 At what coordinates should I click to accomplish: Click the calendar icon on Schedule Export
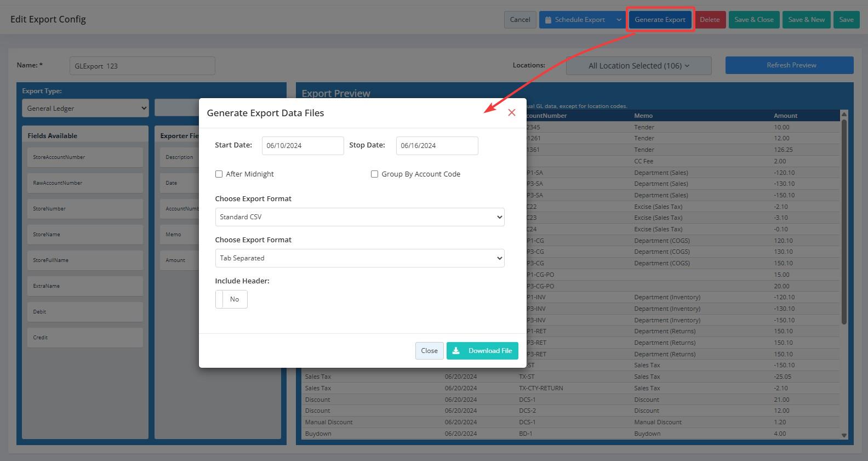pyautogui.click(x=548, y=20)
